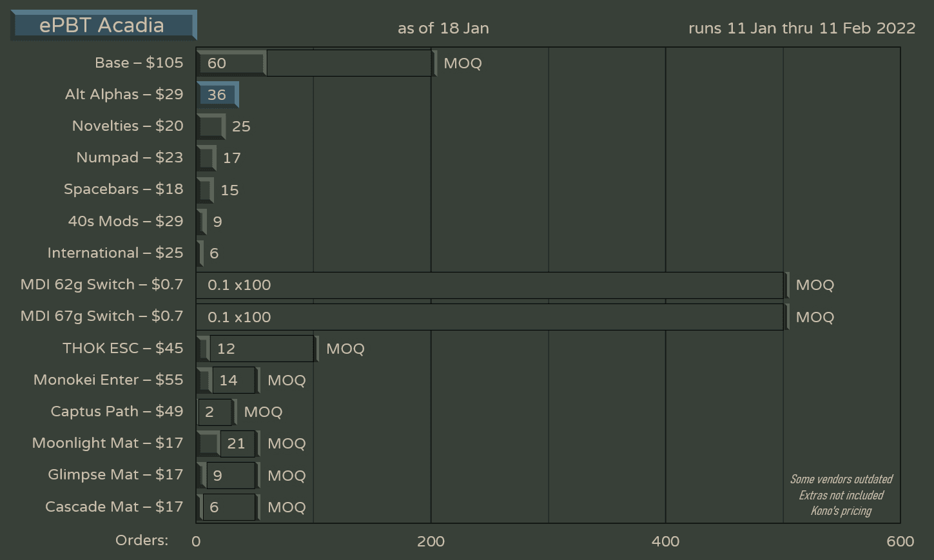Click the MDI 62g Switch bar
The height and width of the screenshot is (560, 934).
tap(490, 285)
